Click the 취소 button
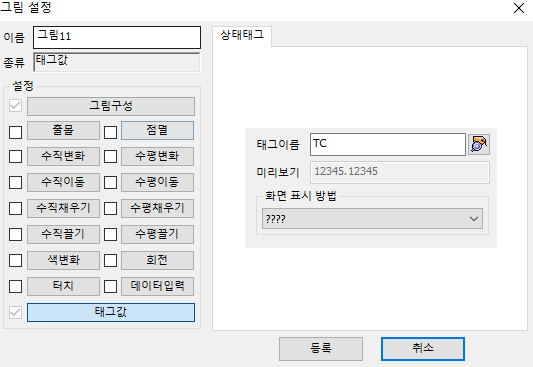 pyautogui.click(x=423, y=349)
